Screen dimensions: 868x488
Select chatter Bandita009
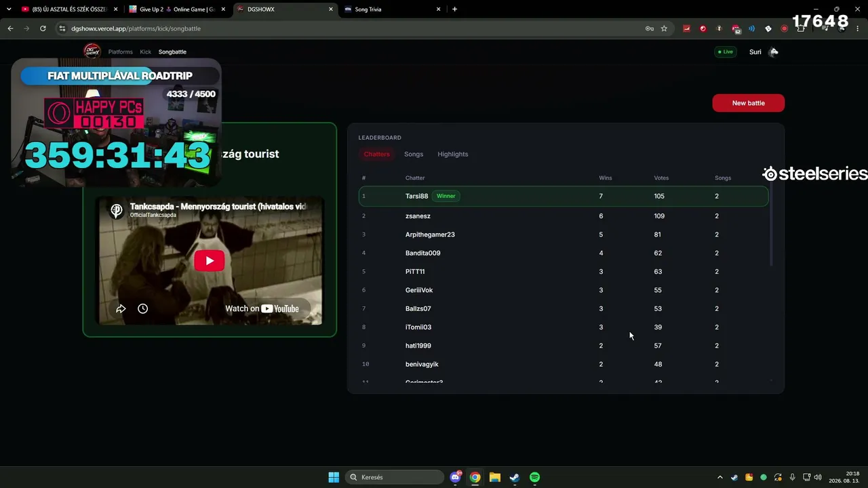click(422, 253)
